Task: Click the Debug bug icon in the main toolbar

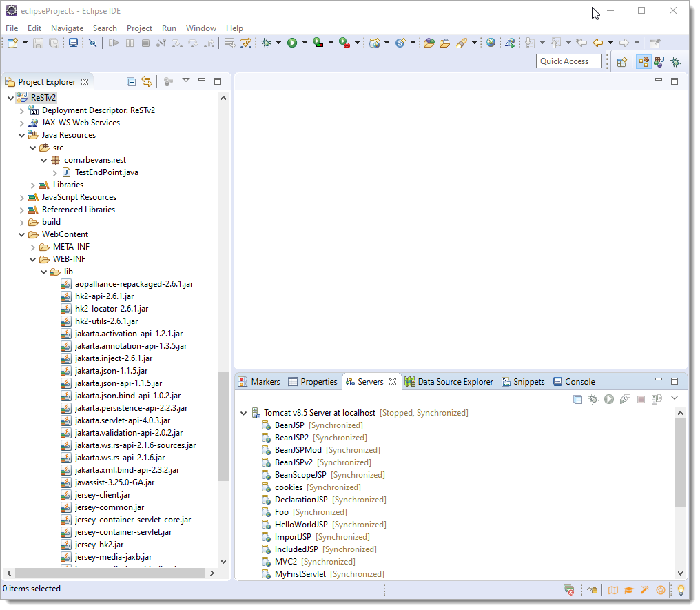Action: (x=267, y=43)
